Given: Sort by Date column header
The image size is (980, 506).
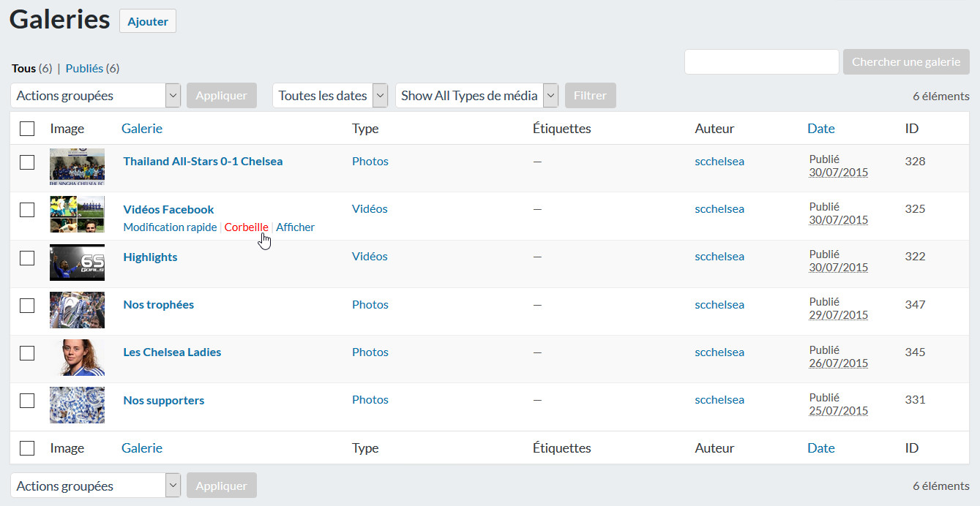Looking at the screenshot, I should click(x=821, y=128).
